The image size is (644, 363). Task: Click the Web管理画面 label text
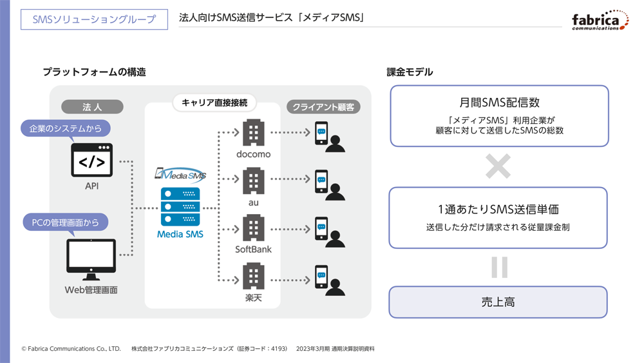tap(91, 290)
